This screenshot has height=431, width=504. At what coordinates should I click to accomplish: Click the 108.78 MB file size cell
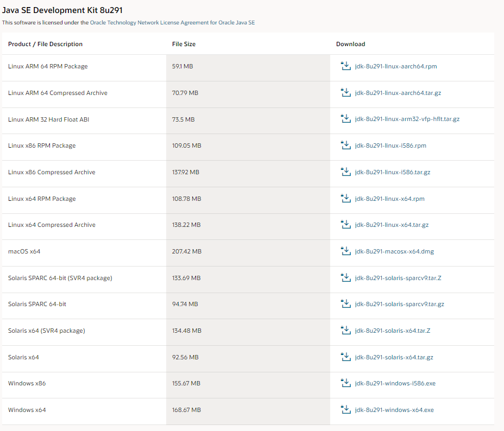[x=248, y=200]
